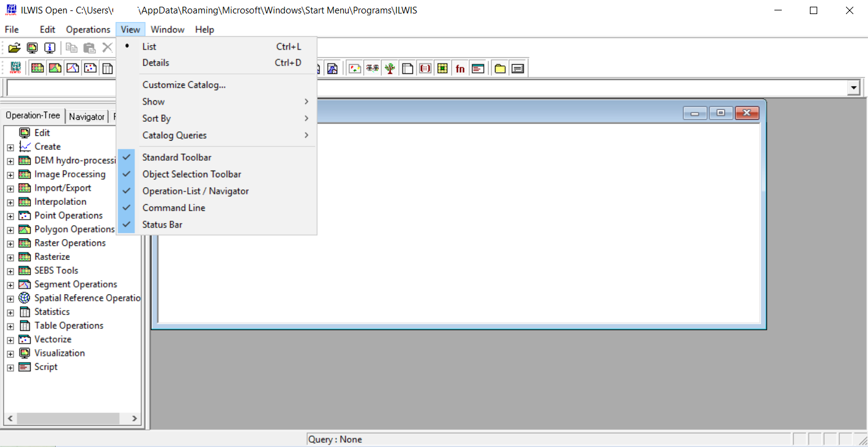
Task: Select the yellow folder icon on the toolbar
Action: (499, 68)
